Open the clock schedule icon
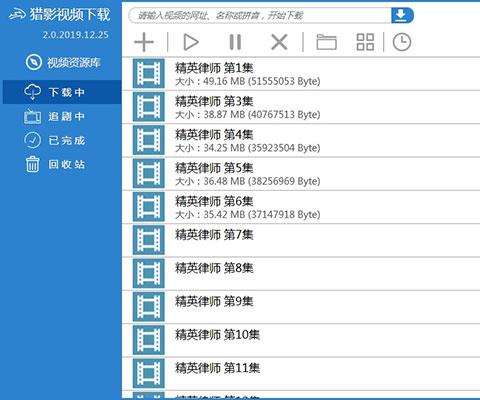This screenshot has height=400, width=480. point(402,42)
